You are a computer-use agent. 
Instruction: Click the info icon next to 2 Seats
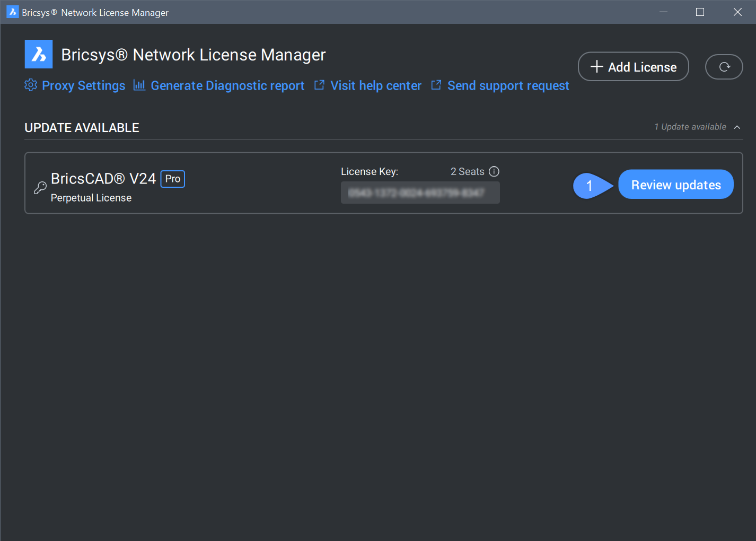tap(494, 171)
